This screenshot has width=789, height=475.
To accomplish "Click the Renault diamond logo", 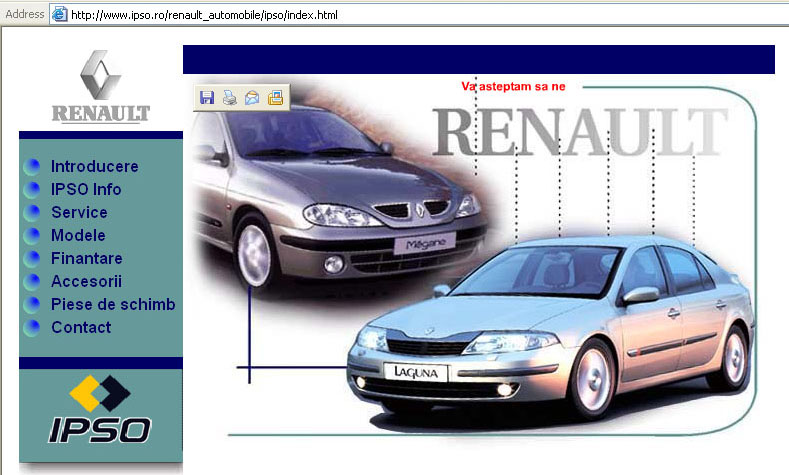I will 101,75.
